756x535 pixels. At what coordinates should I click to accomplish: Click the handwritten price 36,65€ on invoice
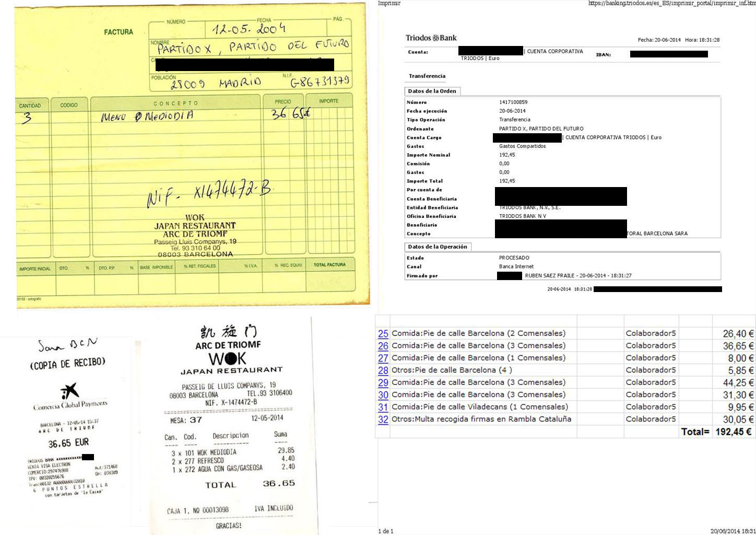click(291, 113)
